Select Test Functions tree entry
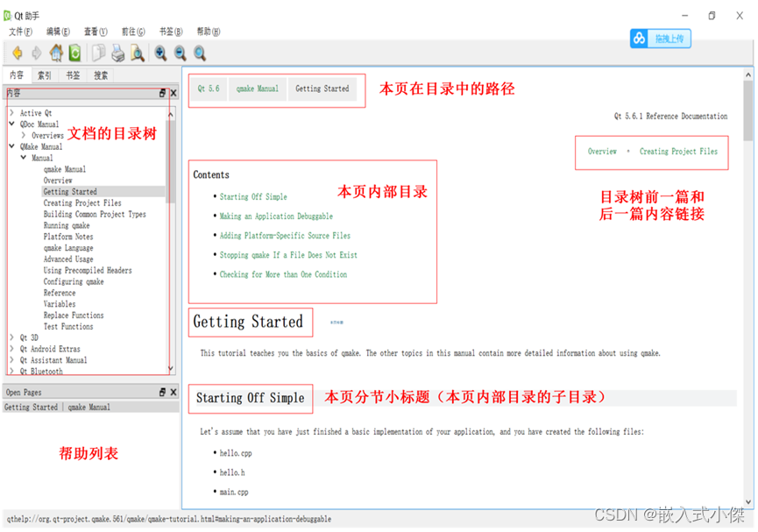 coord(68,326)
